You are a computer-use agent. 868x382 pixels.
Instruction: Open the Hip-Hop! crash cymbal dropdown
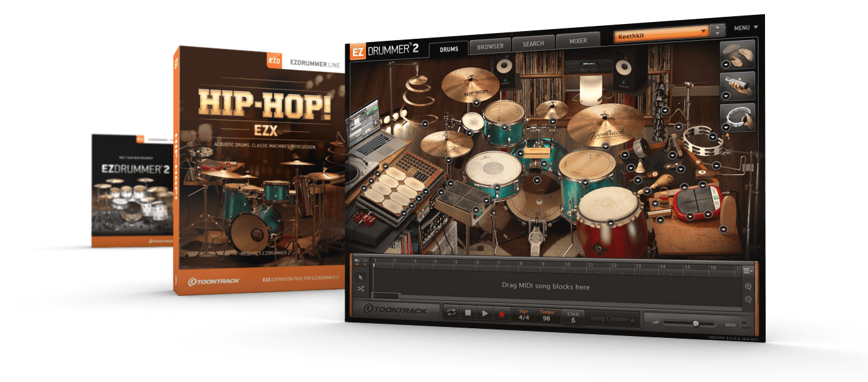[x=476, y=102]
